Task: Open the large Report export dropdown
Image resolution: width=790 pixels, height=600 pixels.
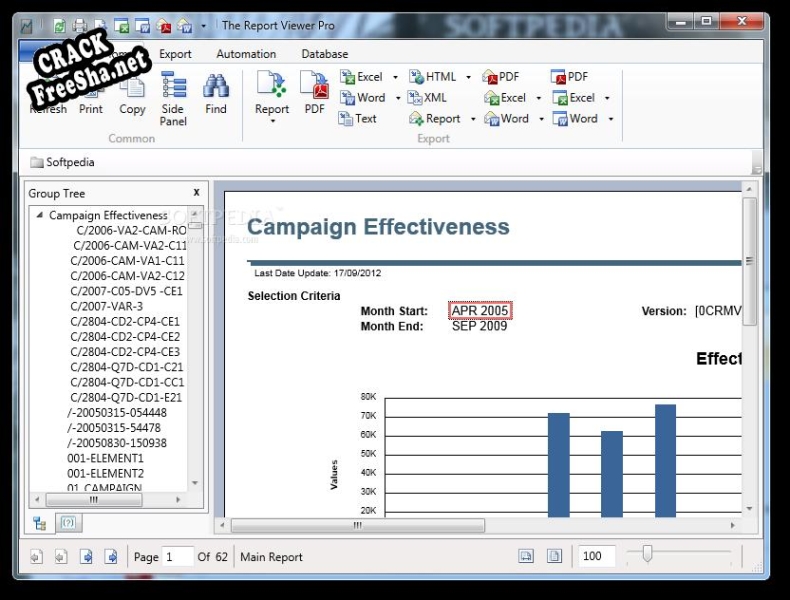Action: 272,121
